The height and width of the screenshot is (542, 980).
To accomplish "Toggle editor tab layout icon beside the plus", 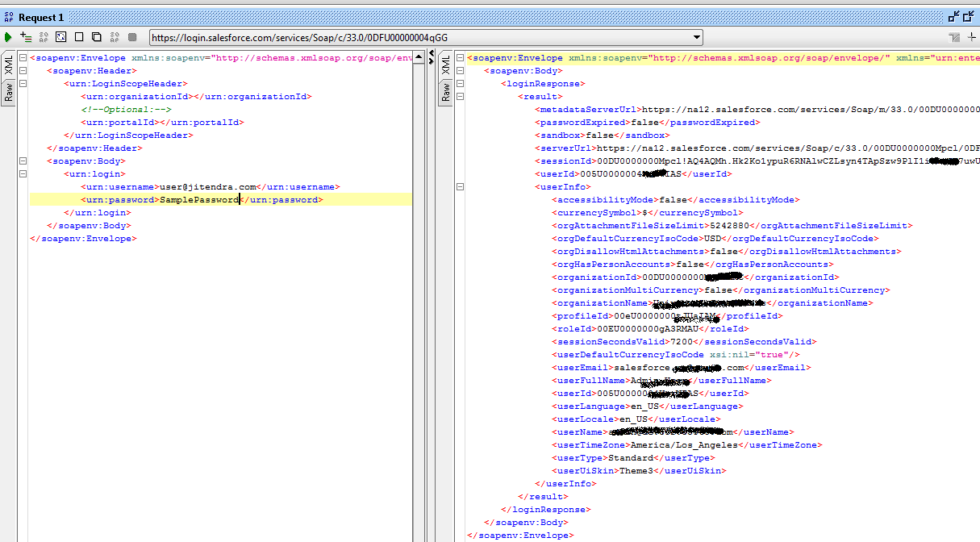I will (955, 37).
